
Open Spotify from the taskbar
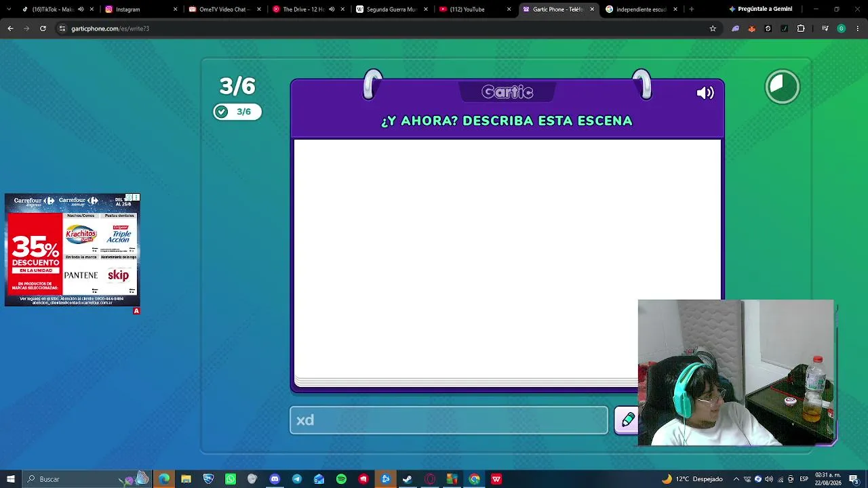tap(341, 479)
